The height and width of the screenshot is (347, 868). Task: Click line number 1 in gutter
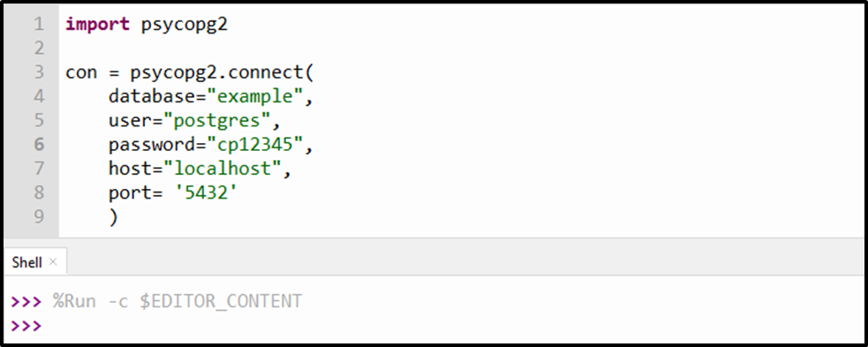[x=38, y=25]
